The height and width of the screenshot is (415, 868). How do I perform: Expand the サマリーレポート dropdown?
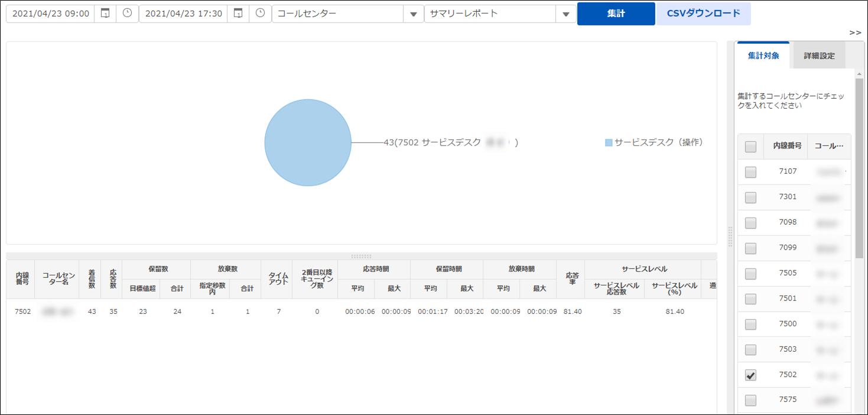click(x=566, y=14)
